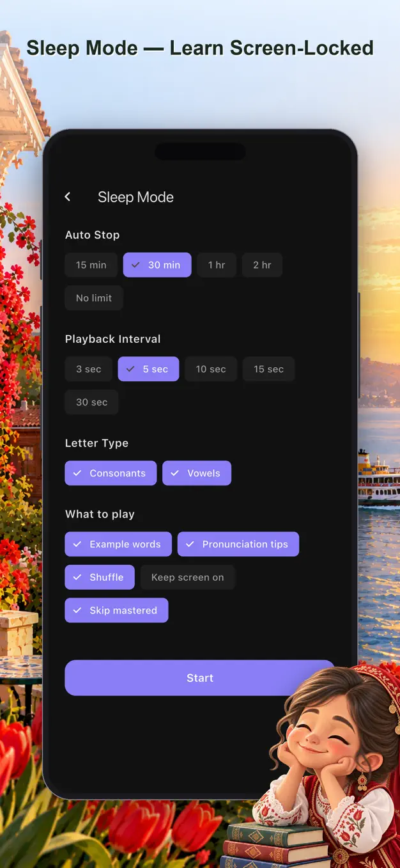Click the Sleep Mode page title

pyautogui.click(x=135, y=197)
